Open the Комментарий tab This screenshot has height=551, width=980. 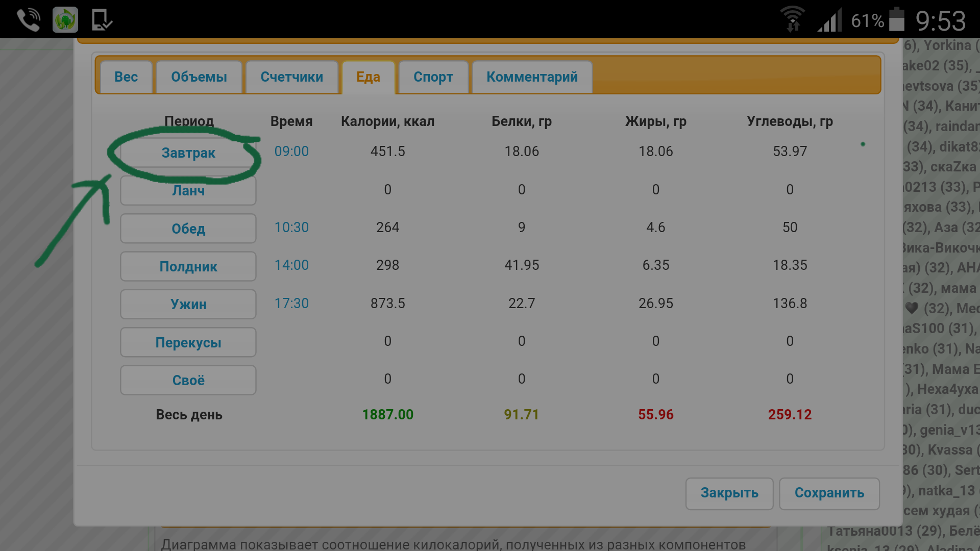[532, 77]
